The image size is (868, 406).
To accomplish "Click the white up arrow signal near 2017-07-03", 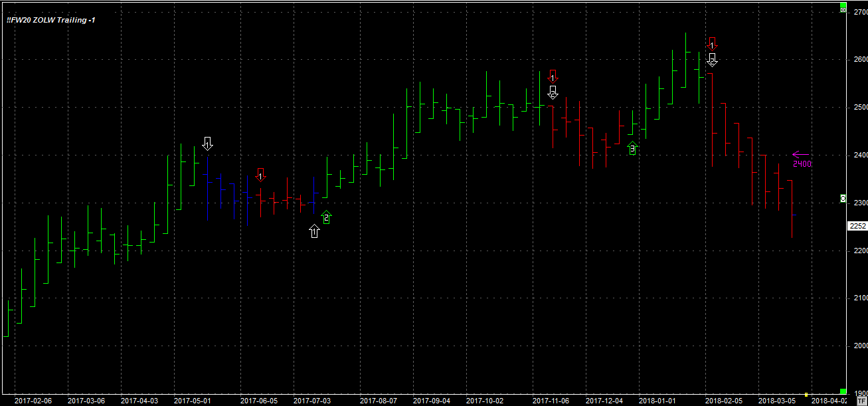I will (x=314, y=231).
